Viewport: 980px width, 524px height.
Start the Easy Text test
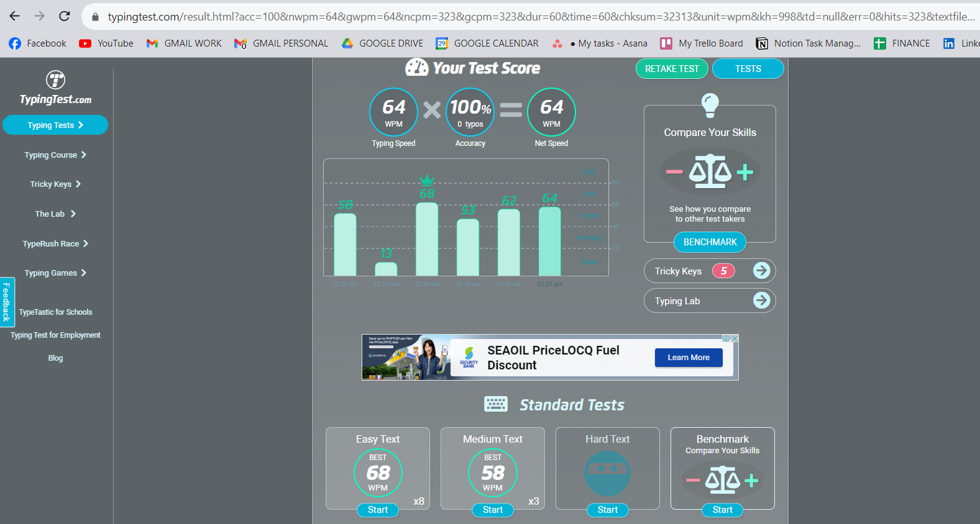tap(378, 510)
